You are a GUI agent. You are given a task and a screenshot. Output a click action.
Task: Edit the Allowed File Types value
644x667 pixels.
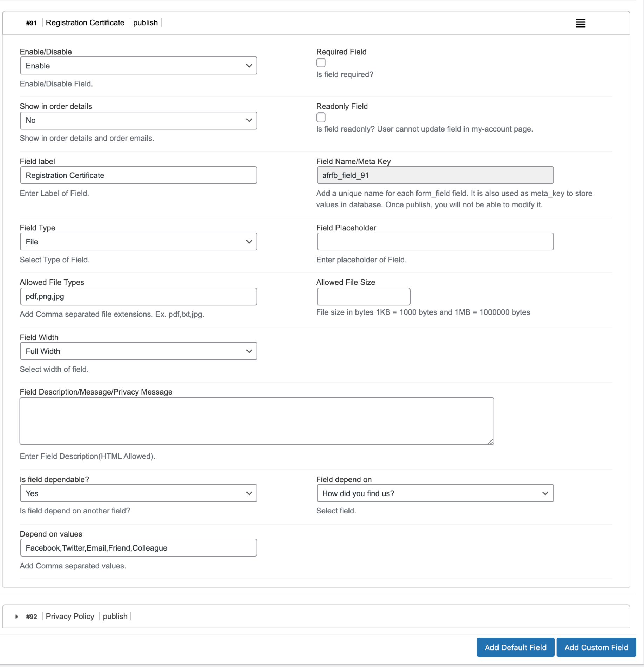(x=138, y=296)
